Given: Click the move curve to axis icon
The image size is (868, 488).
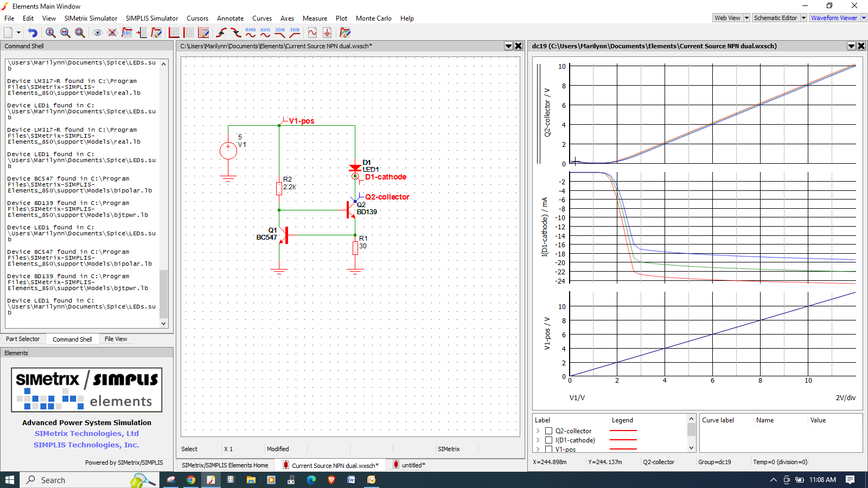Looking at the screenshot, I should coord(142,33).
